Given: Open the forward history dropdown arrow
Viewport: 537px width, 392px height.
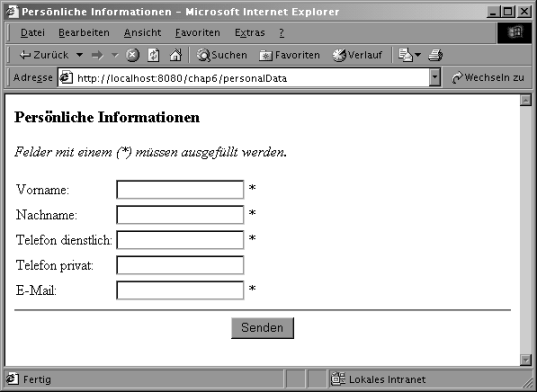Looking at the screenshot, I should click(x=115, y=55).
